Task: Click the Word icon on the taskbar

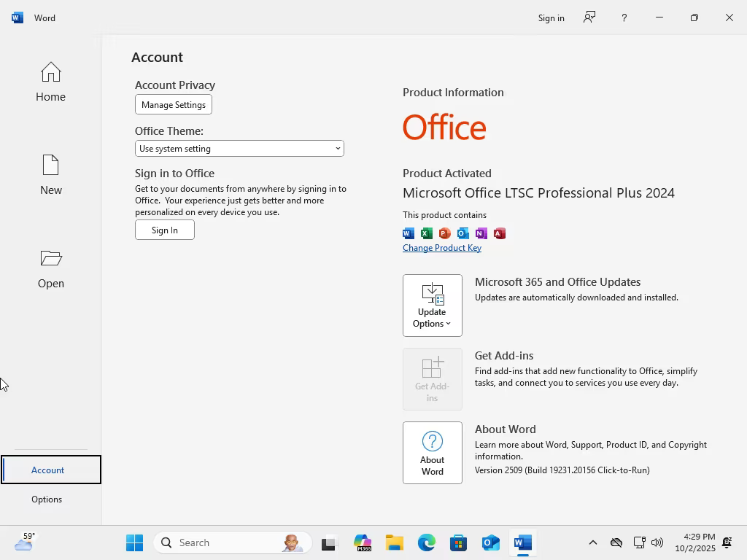Action: pos(522,542)
